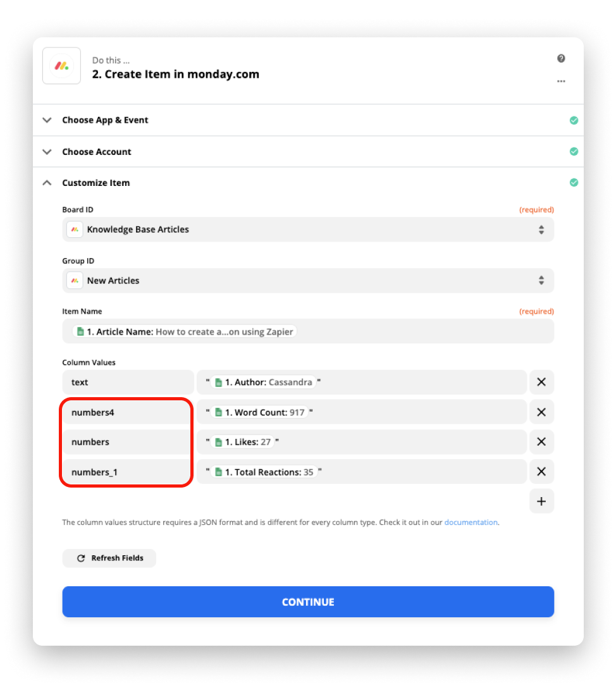
Task: Remove the numbers4 Word Count row
Action: pyautogui.click(x=541, y=412)
